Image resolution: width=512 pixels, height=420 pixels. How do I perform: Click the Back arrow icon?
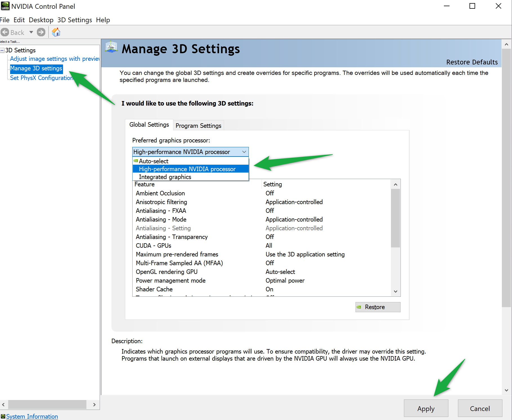point(5,32)
